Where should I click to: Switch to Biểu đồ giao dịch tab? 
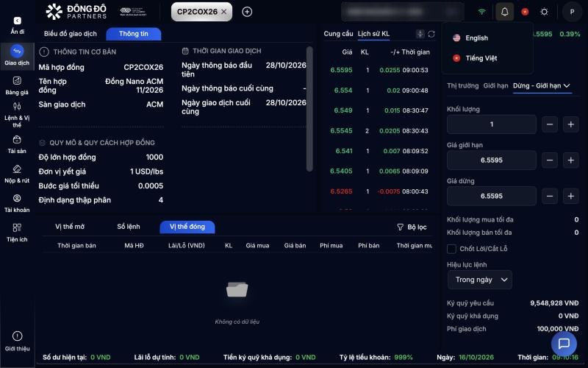click(x=70, y=34)
